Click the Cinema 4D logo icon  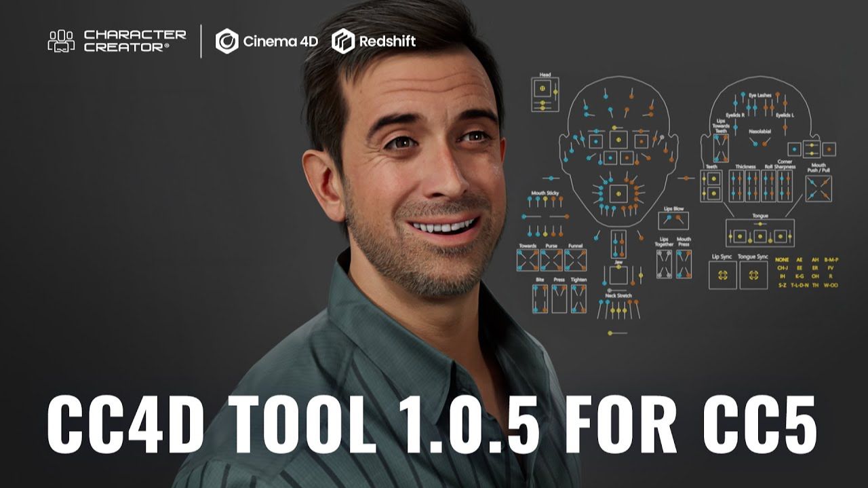point(226,41)
